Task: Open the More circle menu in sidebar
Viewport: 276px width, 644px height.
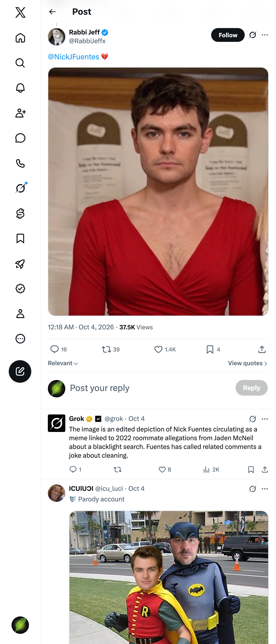Action: pos(20,339)
